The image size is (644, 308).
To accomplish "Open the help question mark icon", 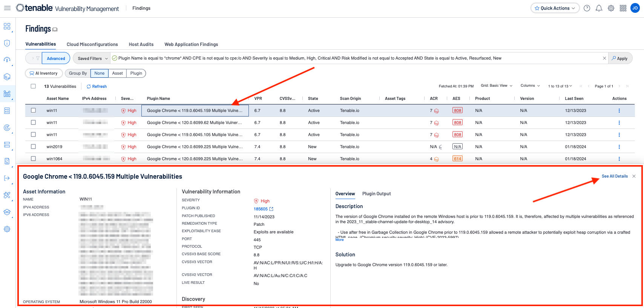I will tap(587, 8).
